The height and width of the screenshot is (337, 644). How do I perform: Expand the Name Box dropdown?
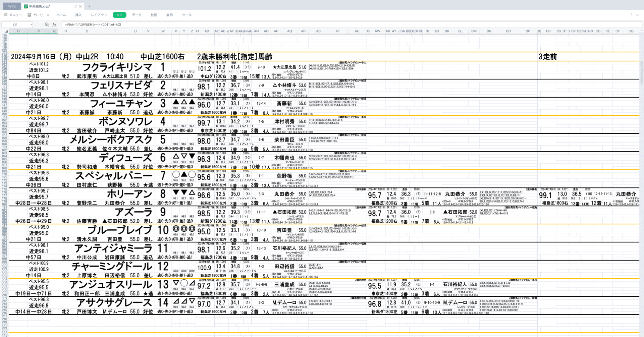point(31,24)
